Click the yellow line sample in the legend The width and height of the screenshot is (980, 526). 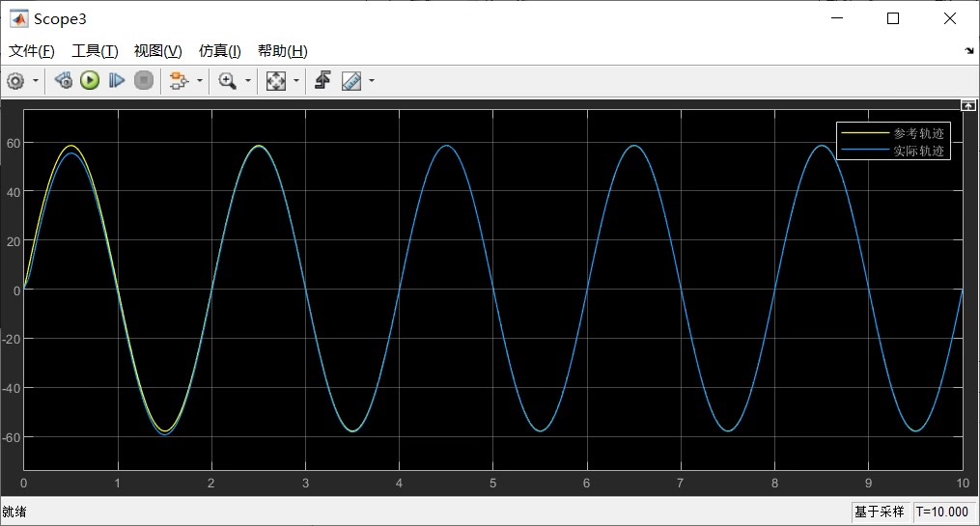point(865,133)
